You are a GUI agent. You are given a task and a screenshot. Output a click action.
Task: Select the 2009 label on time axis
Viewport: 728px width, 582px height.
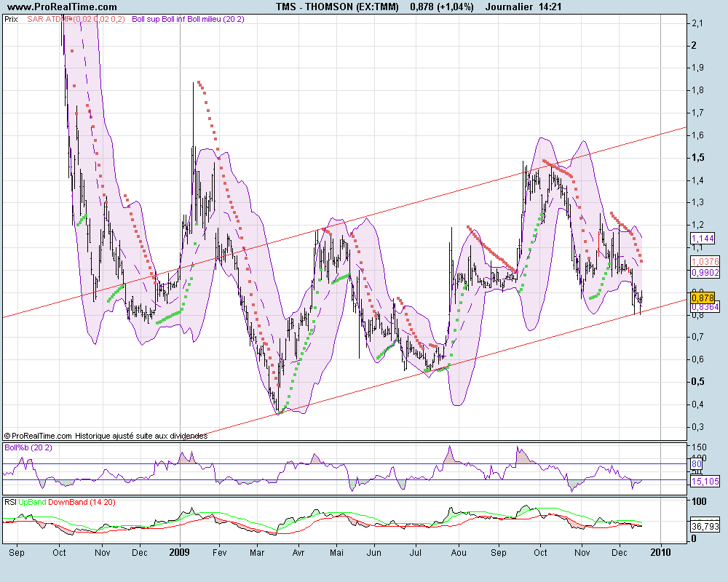point(179,552)
